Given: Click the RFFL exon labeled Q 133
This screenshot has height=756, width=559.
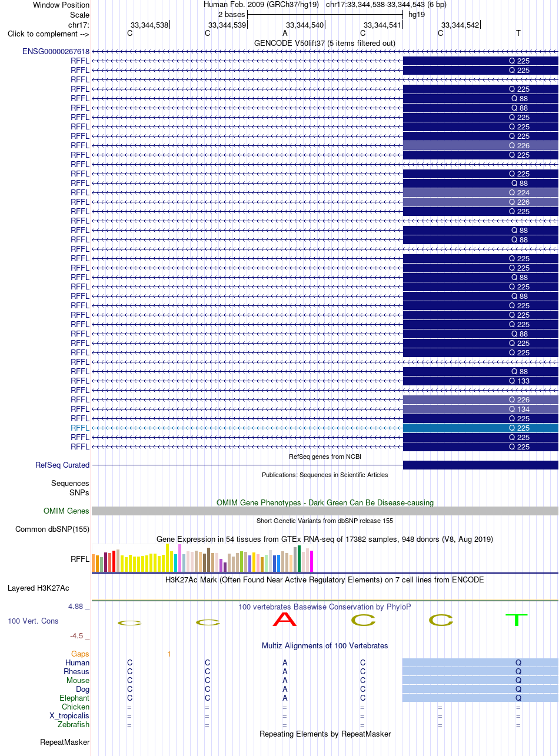Looking at the screenshot, I should (x=481, y=381).
